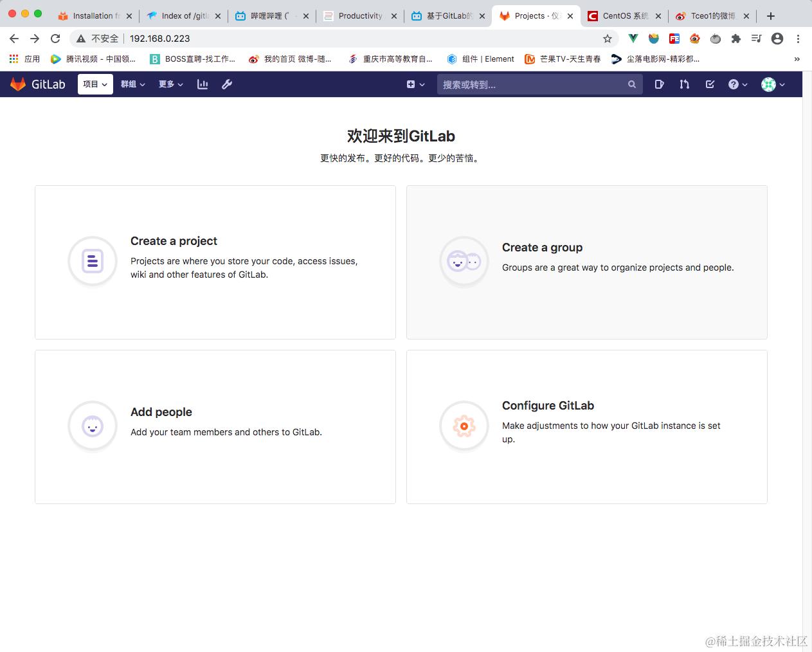Open the to-do list icon
The width and height of the screenshot is (812, 652).
pyautogui.click(x=710, y=84)
